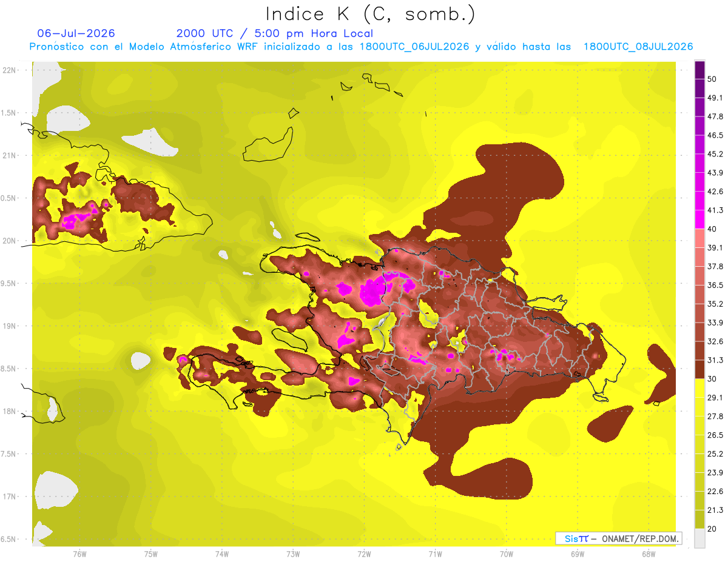Click the colorbar value "43.9"
The image size is (728, 562).
(x=715, y=173)
